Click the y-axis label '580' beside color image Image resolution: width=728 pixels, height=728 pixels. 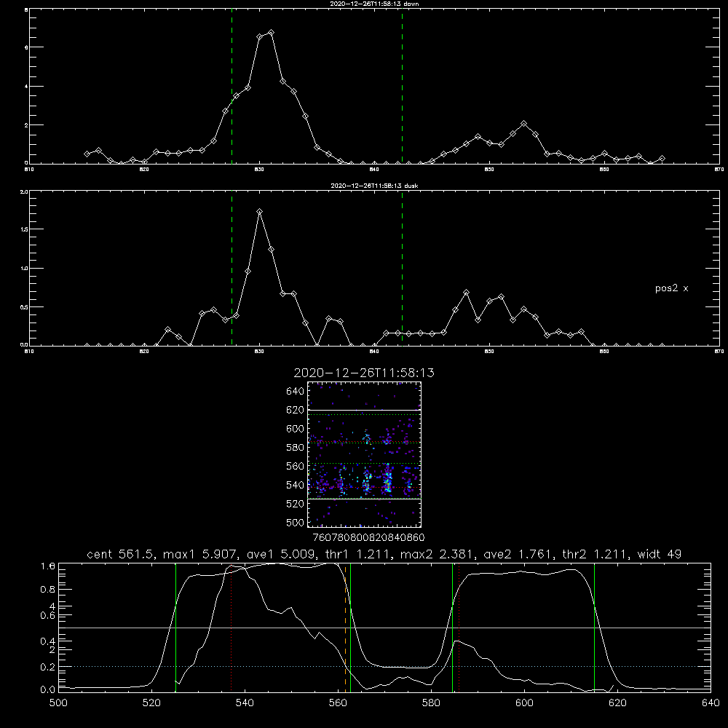point(296,448)
